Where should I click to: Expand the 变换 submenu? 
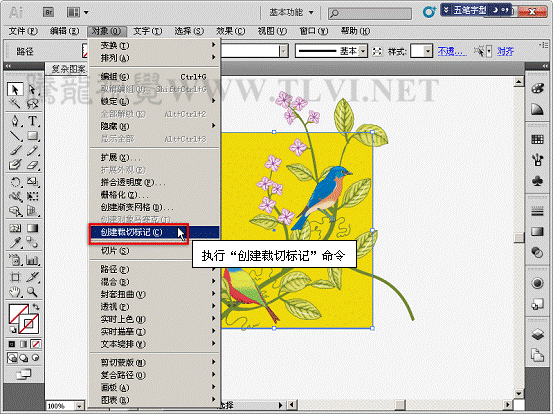tap(154, 45)
